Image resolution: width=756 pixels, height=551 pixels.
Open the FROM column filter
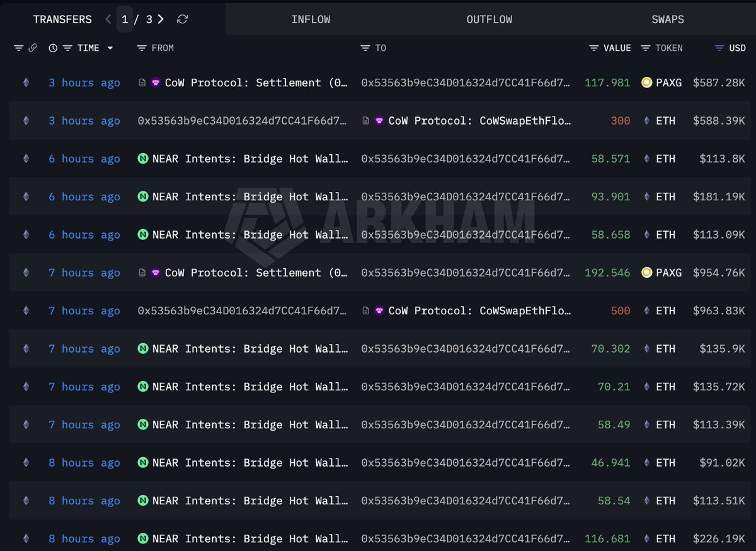point(142,48)
